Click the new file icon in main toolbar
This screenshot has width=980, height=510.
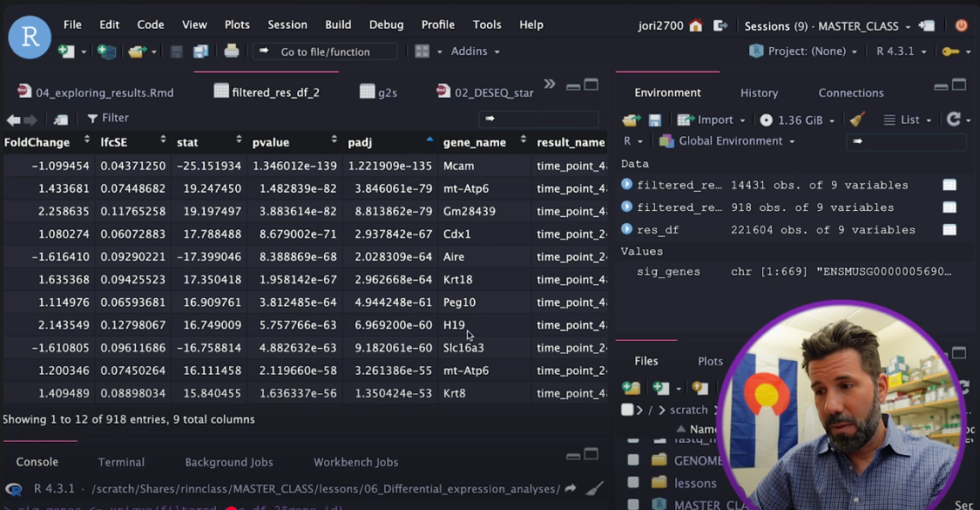66,51
